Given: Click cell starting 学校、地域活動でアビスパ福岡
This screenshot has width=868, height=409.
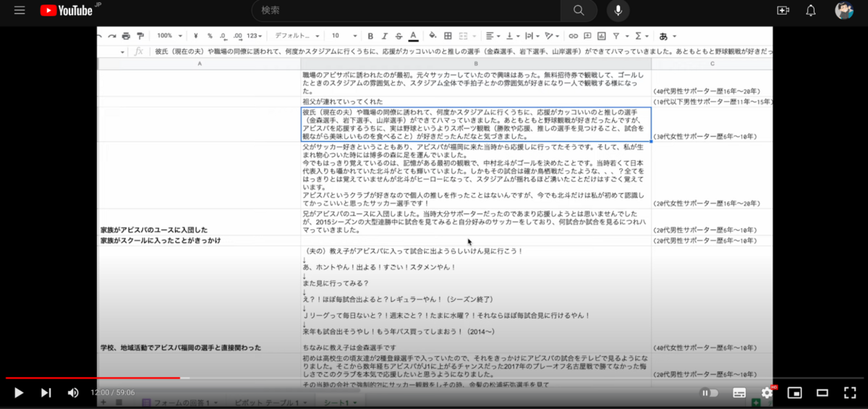Looking at the screenshot, I should pyautogui.click(x=200, y=298).
